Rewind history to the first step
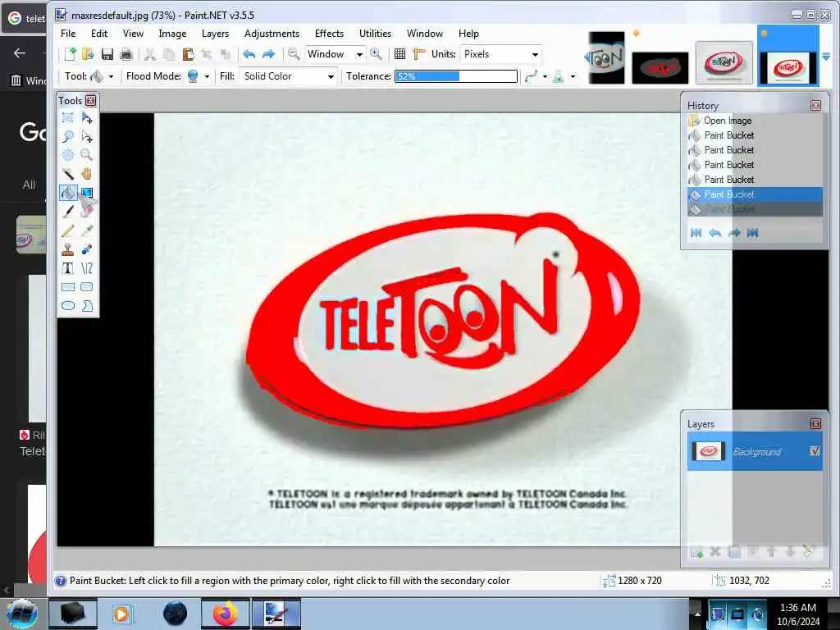 (696, 232)
